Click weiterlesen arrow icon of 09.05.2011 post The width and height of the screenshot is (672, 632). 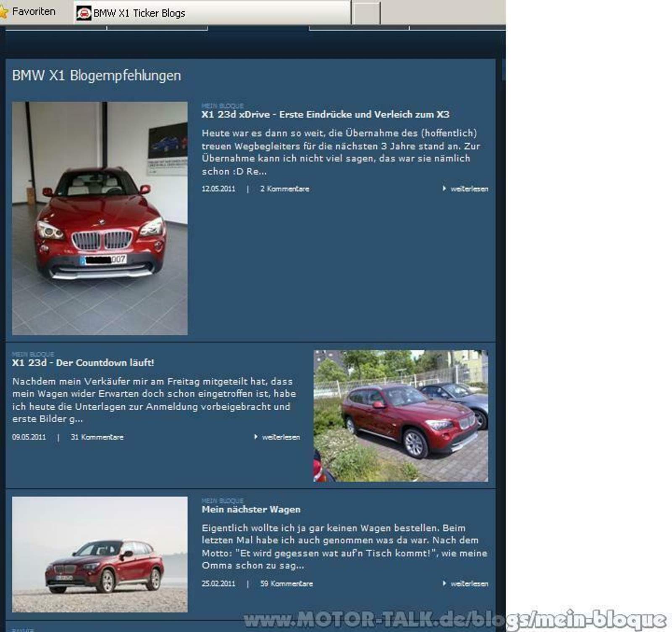(255, 437)
